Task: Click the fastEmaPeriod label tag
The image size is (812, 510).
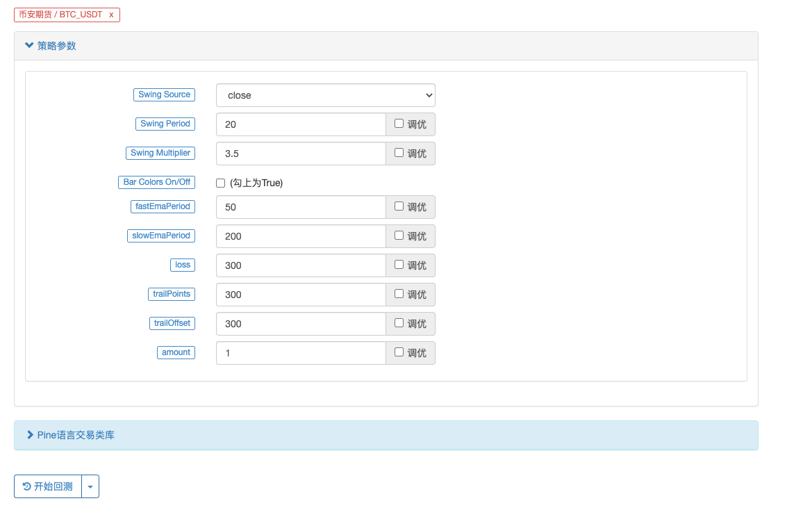Action: [163, 206]
